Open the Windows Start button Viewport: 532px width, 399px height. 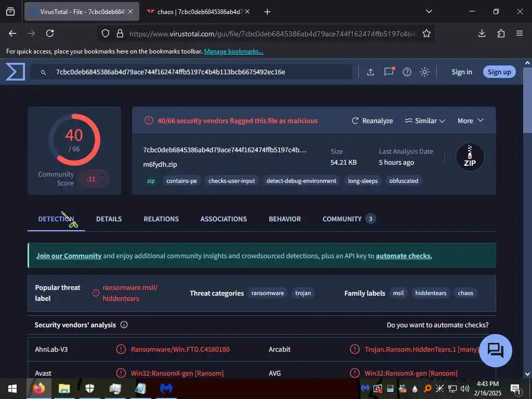point(12,389)
